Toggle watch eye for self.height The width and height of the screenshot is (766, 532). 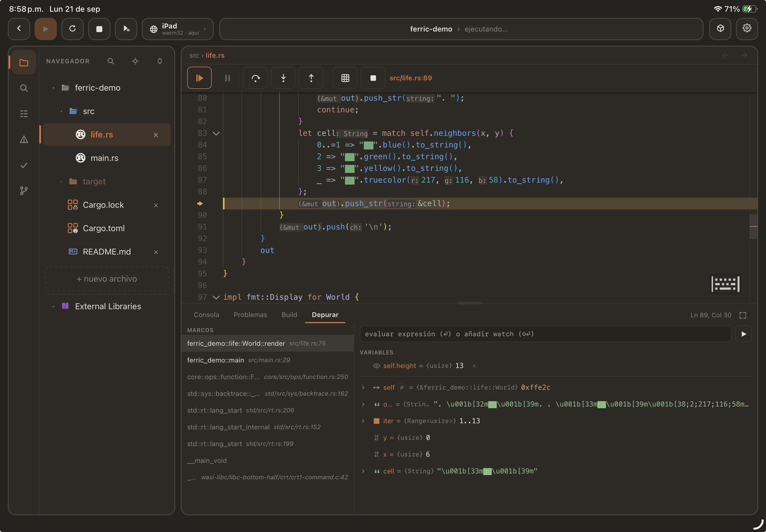tap(376, 366)
